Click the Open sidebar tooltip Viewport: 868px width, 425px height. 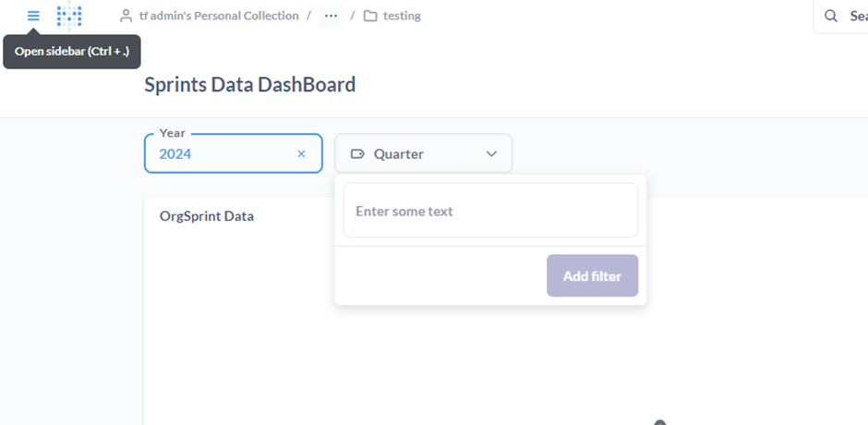point(72,52)
